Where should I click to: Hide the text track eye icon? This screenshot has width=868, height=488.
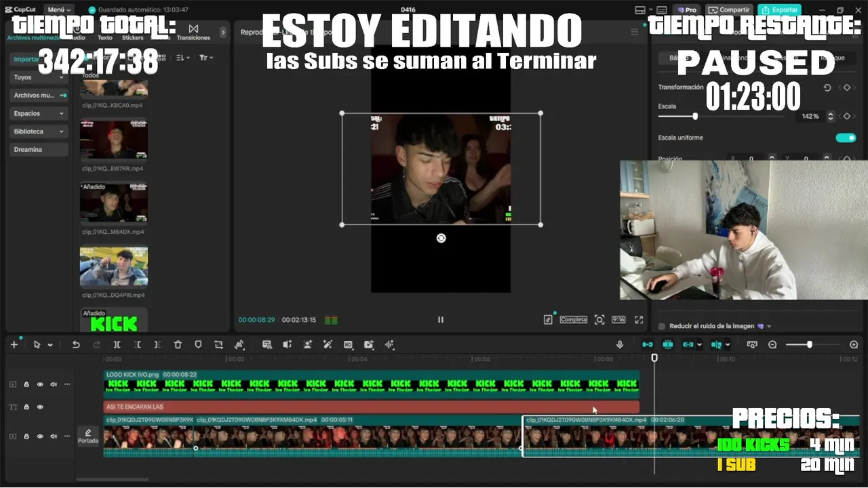coord(40,407)
